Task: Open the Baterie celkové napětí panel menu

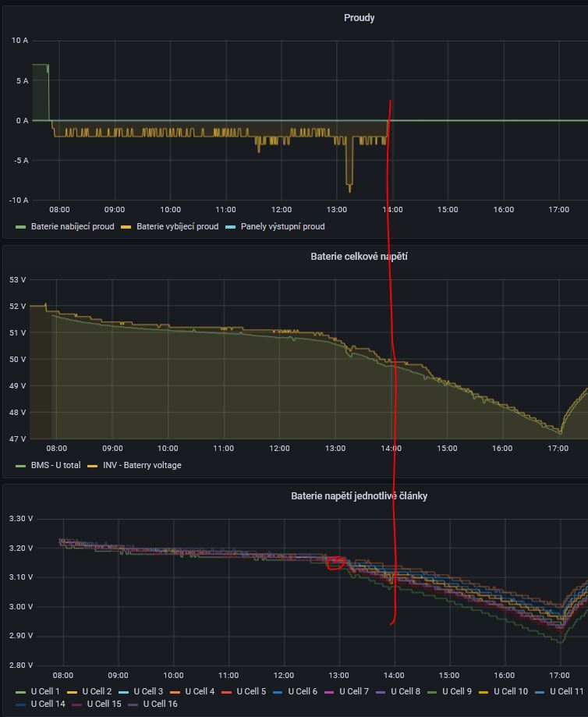Action: [x=359, y=256]
